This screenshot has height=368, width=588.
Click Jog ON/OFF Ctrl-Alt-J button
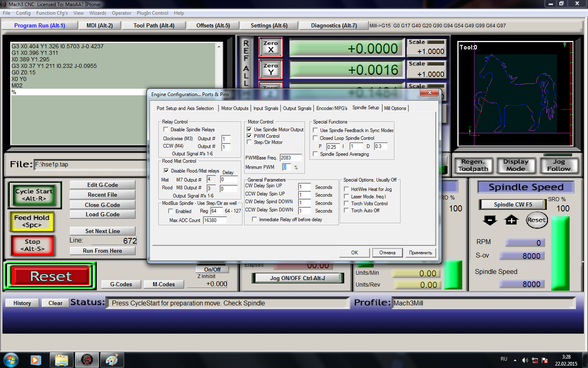tap(297, 278)
